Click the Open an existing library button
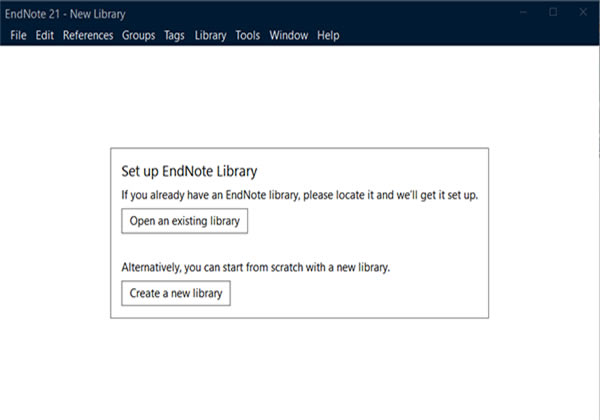 (x=184, y=221)
